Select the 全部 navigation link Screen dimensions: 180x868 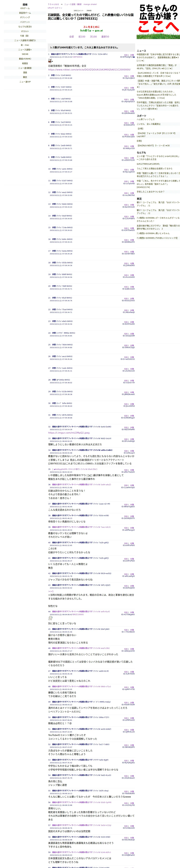click(71, 37)
